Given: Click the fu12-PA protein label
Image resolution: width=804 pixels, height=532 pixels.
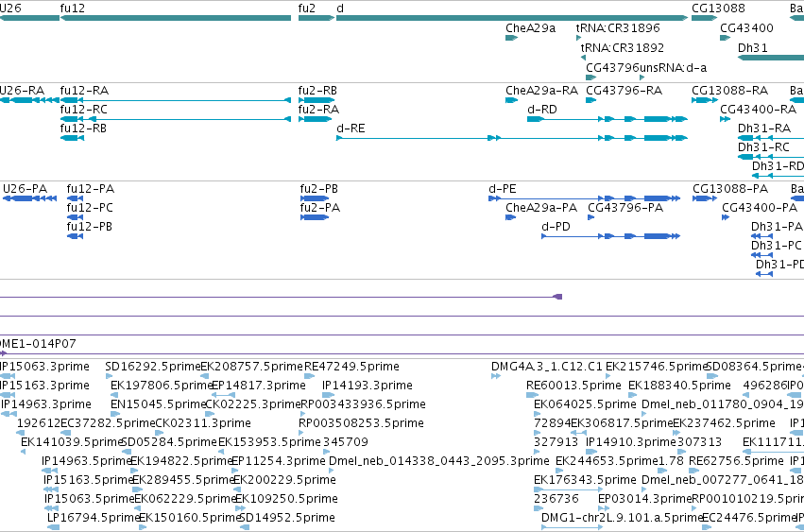Looking at the screenshot, I should tap(91, 189).
